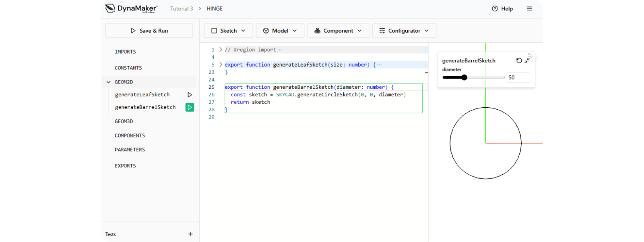Add a new test with plus icon
The height and width of the screenshot is (242, 644).
coord(190,234)
